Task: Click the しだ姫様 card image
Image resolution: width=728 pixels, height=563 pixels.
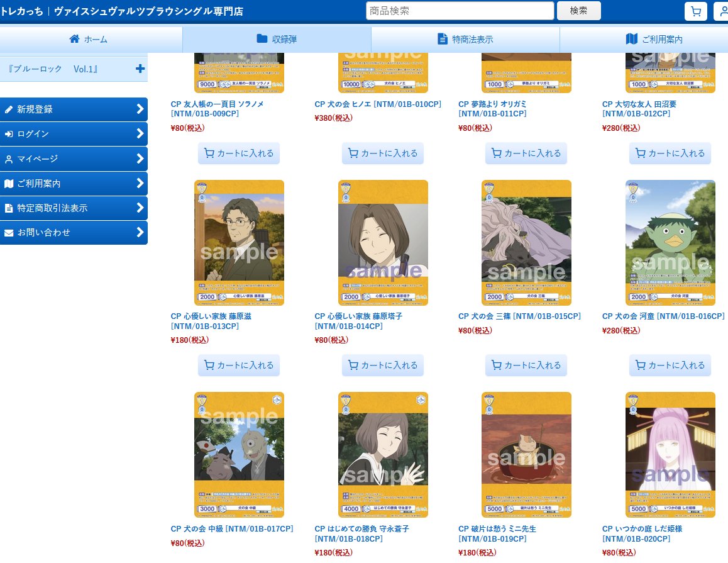Action: [670, 455]
